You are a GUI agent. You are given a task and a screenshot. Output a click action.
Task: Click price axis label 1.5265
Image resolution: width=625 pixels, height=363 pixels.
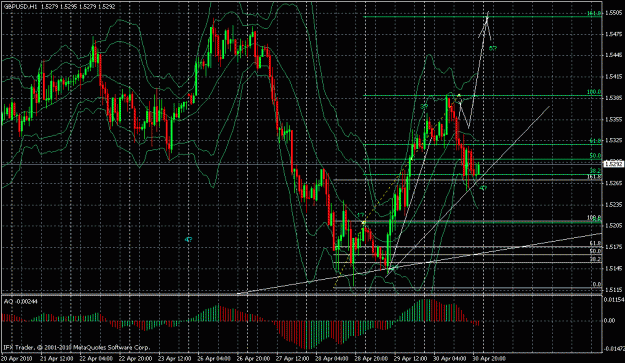(x=614, y=183)
